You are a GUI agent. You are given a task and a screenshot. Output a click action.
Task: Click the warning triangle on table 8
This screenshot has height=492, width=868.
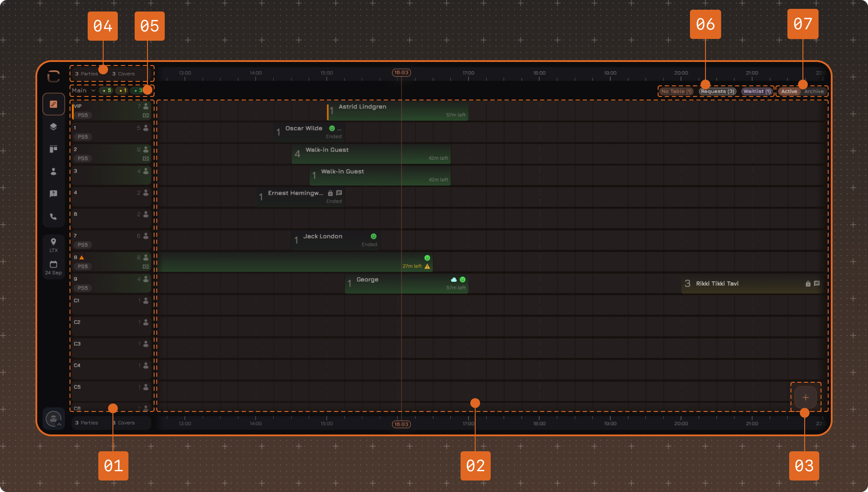pos(82,258)
